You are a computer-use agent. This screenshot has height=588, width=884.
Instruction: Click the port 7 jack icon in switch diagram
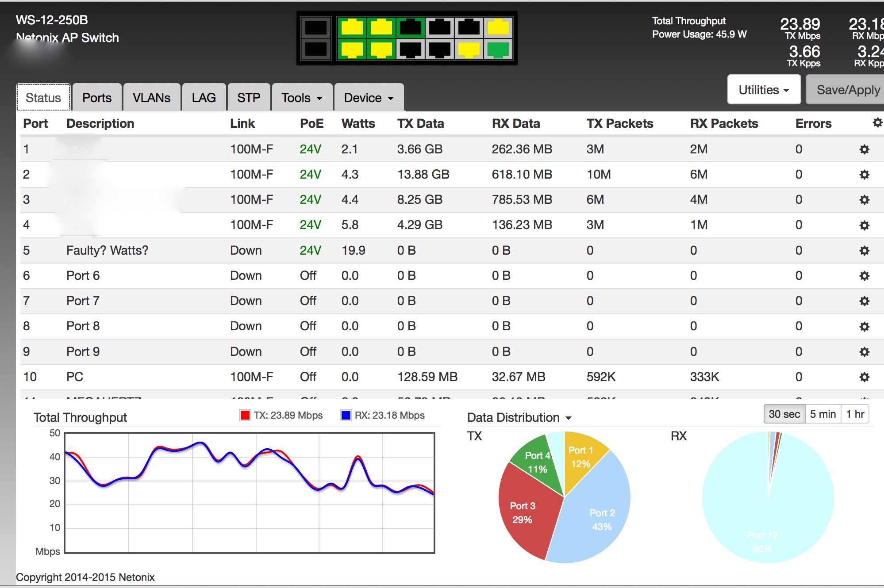440,28
